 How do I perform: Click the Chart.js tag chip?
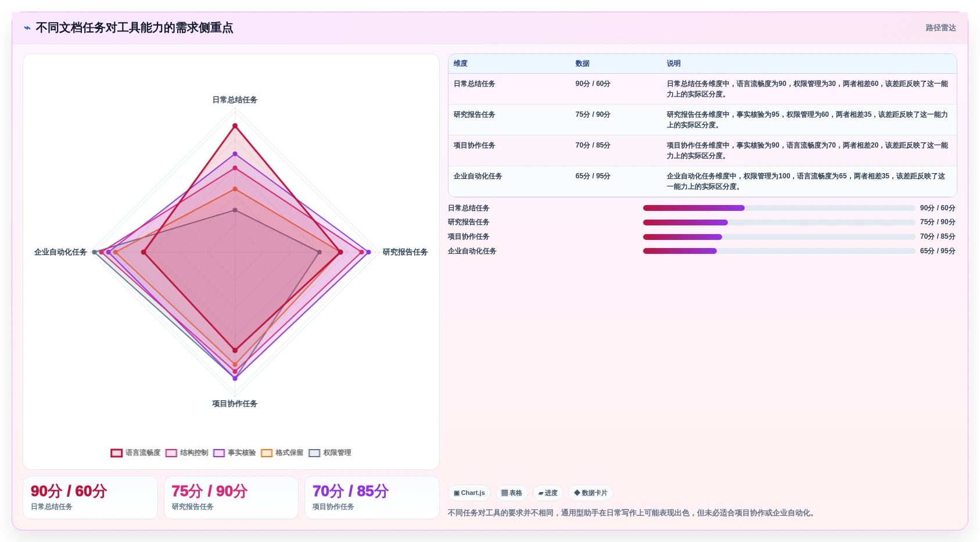click(469, 493)
